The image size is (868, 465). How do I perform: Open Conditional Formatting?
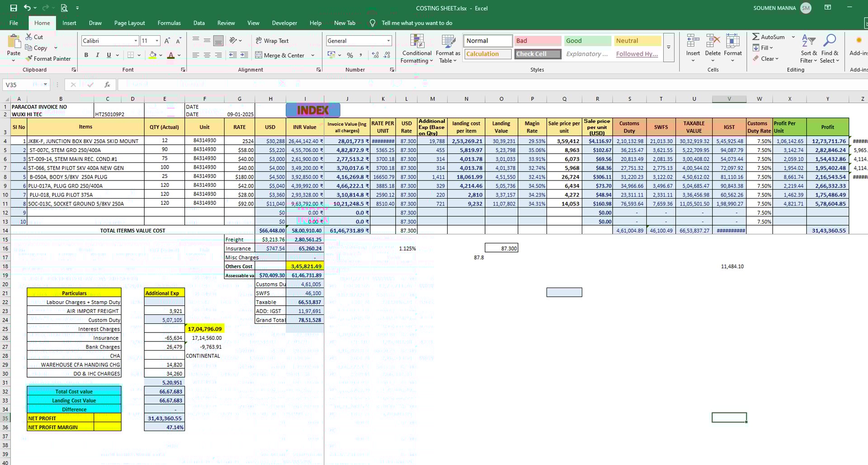[x=416, y=49]
